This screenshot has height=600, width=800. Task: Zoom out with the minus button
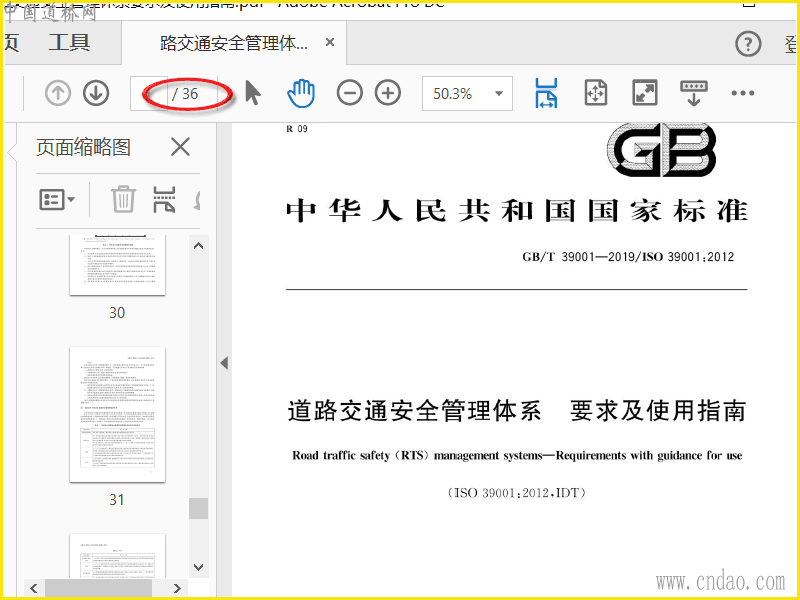350,93
